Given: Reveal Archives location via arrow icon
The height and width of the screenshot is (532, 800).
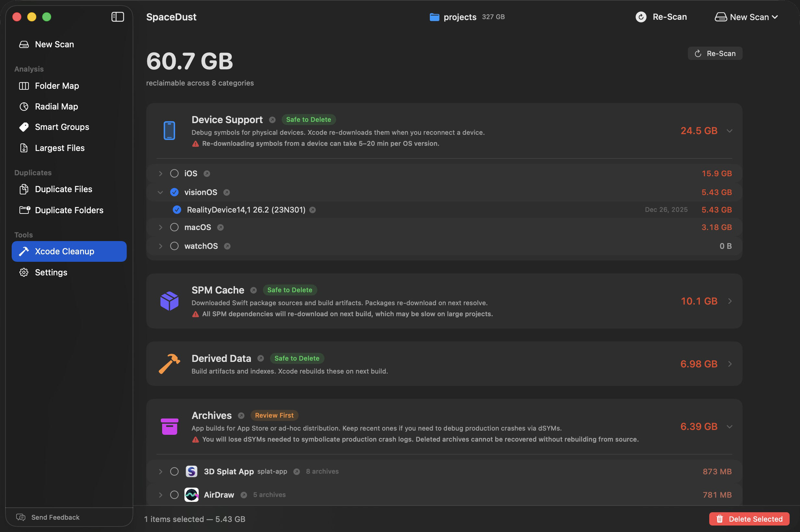Looking at the screenshot, I should (241, 416).
